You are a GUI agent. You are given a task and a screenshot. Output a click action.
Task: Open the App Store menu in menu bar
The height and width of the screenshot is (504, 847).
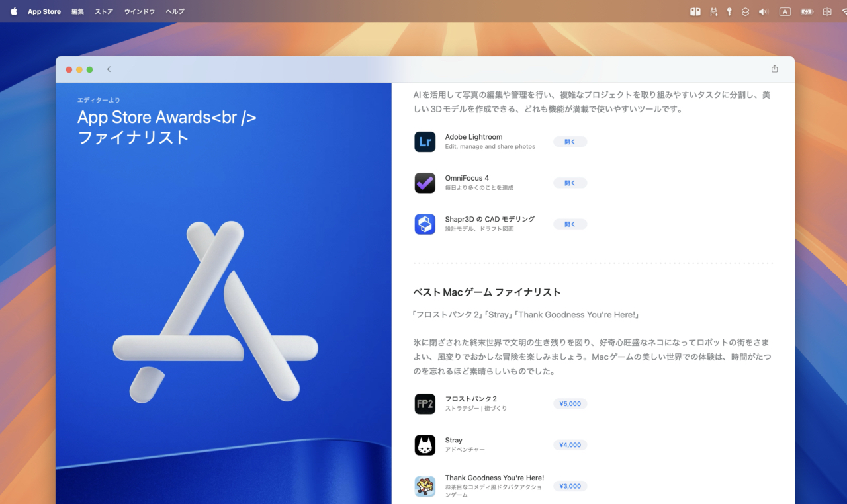click(x=44, y=11)
